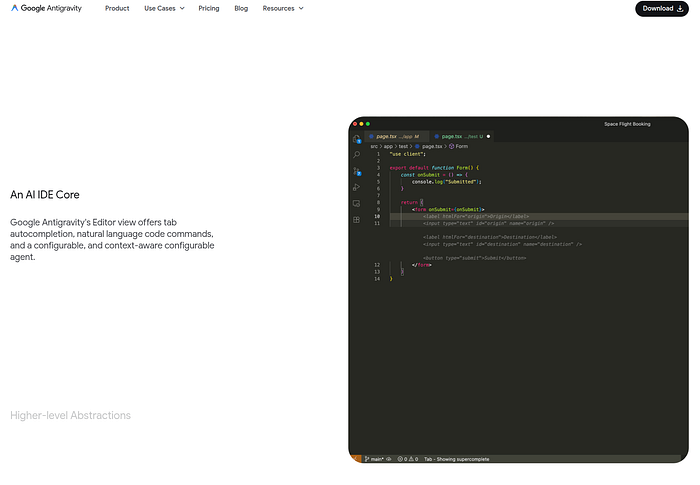Click the 'Tab - Showing supercomplete' status text

coord(457,458)
